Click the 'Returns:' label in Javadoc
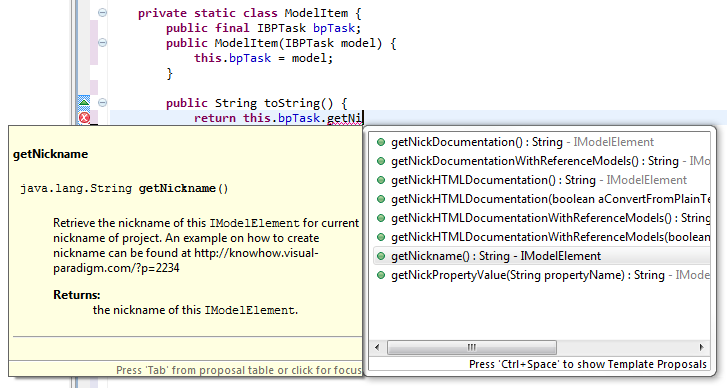The width and height of the screenshot is (727, 388). [77, 295]
